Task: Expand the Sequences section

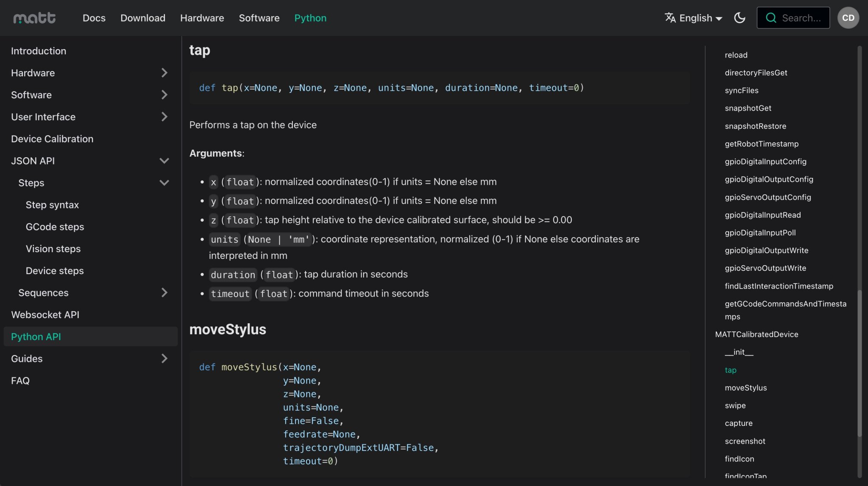Action: tap(164, 292)
